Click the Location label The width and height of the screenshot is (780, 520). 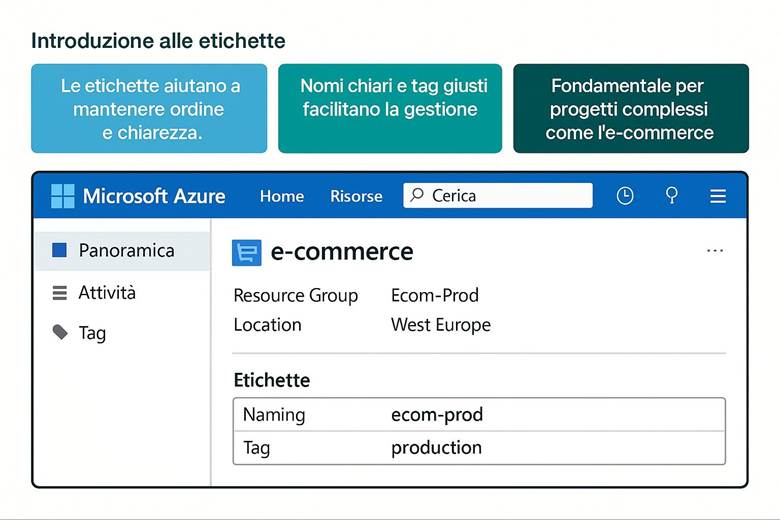(x=268, y=325)
